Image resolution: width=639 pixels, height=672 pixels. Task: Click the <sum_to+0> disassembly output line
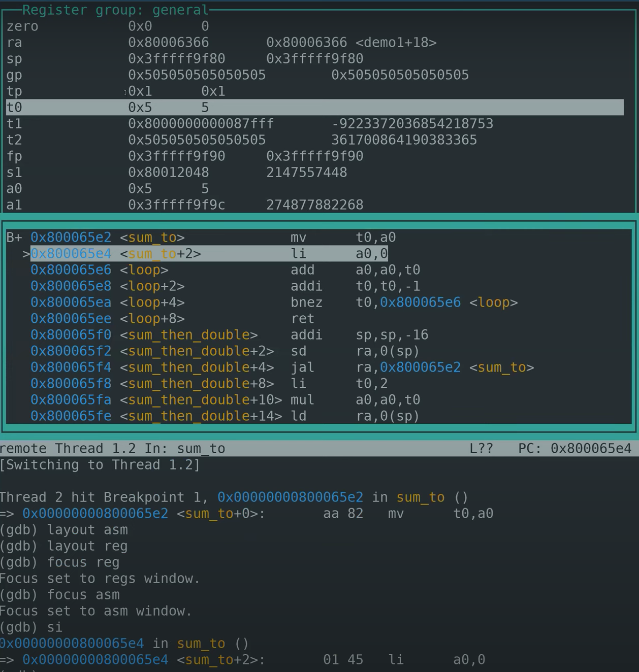[246, 514]
